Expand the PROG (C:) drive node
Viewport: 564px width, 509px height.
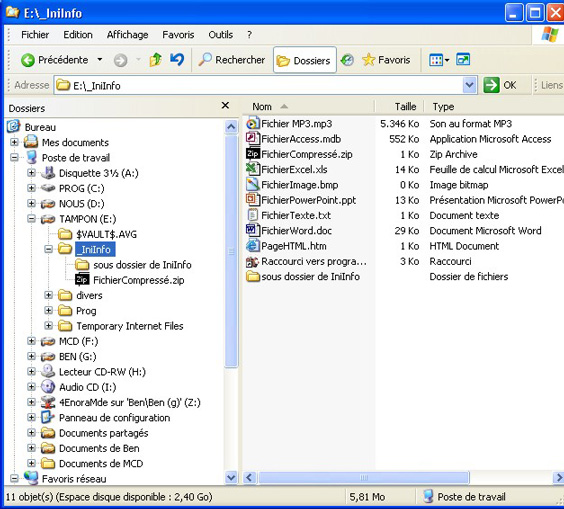[32, 188]
